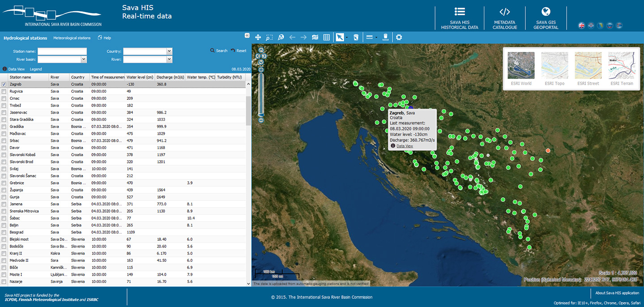Click the map zoom slider track
This screenshot has width=644, height=307.
pos(261,94)
